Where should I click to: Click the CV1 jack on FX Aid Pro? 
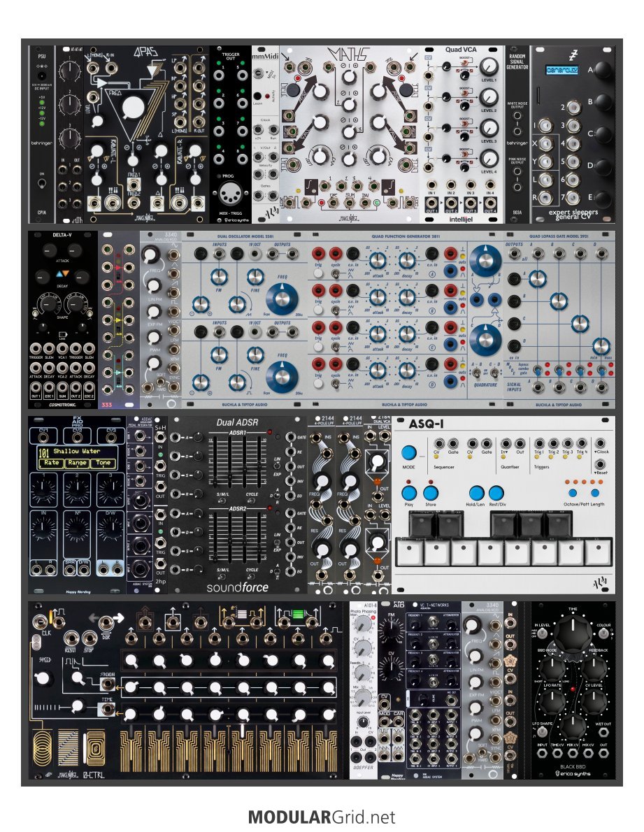point(44,437)
